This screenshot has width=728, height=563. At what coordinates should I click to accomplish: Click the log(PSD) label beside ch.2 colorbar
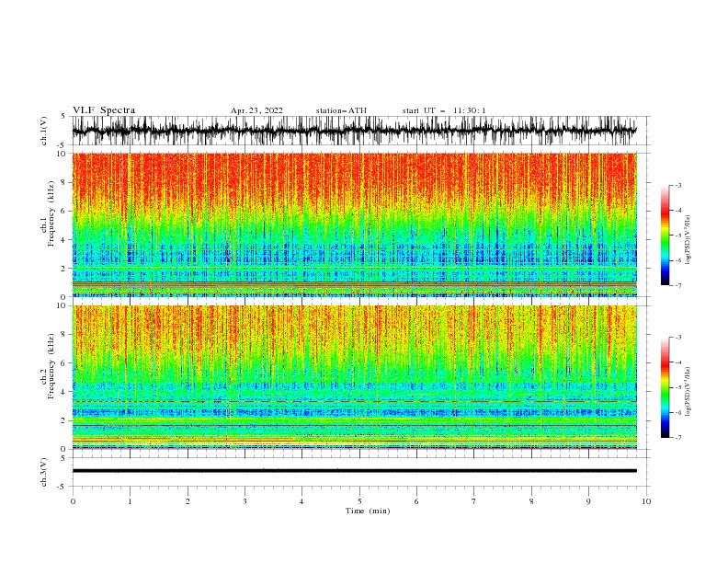(x=688, y=391)
